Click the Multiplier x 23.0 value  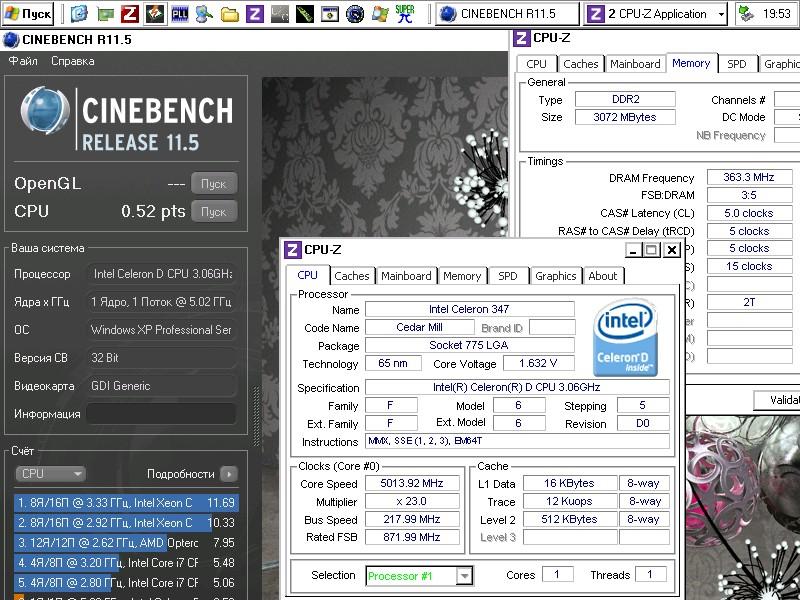(x=412, y=501)
